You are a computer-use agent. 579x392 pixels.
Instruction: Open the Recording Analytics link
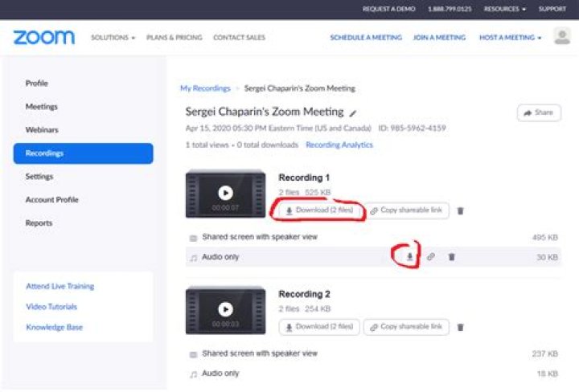point(339,145)
